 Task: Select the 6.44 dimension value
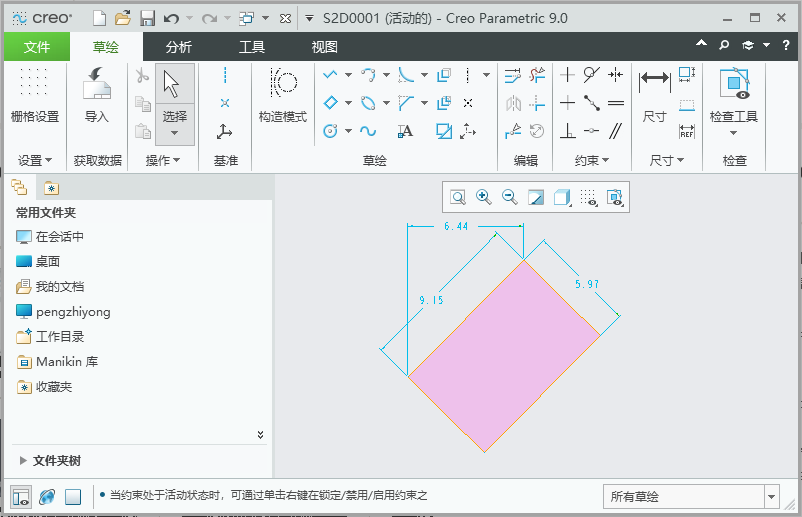click(x=456, y=226)
